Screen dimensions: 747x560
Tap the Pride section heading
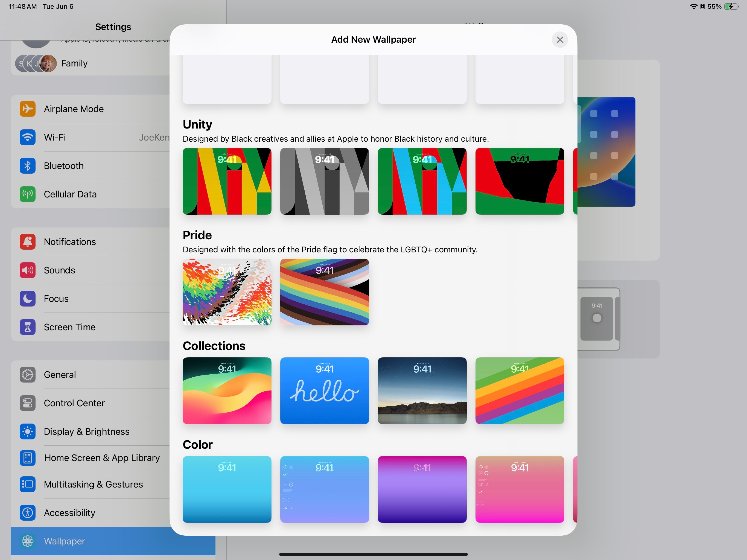pos(197,235)
